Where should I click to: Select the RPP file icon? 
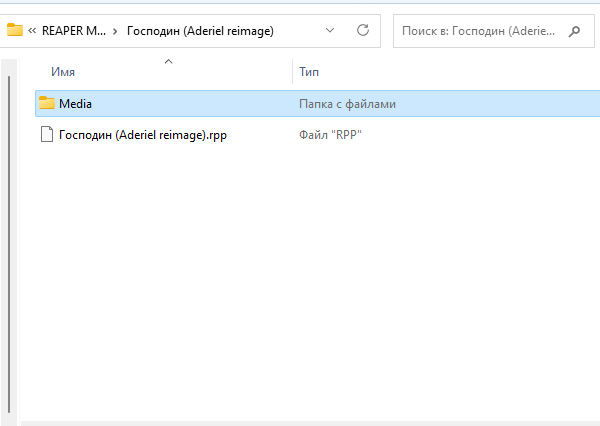pos(47,134)
